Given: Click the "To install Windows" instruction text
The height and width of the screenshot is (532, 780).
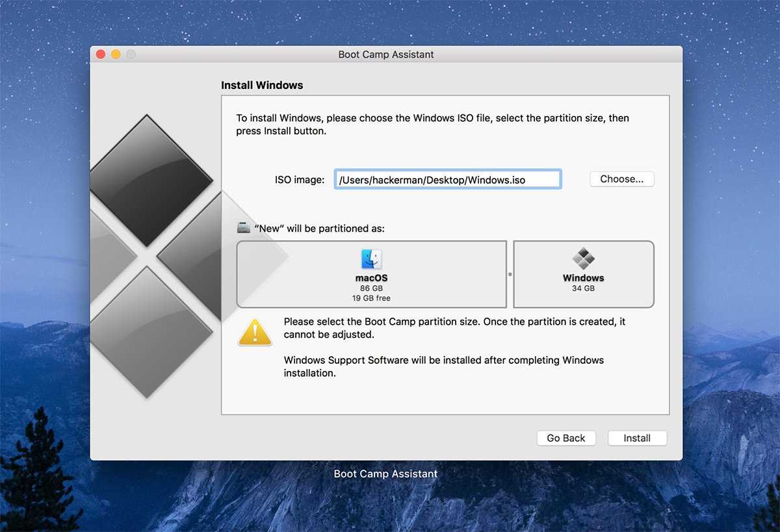Looking at the screenshot, I should [432, 124].
